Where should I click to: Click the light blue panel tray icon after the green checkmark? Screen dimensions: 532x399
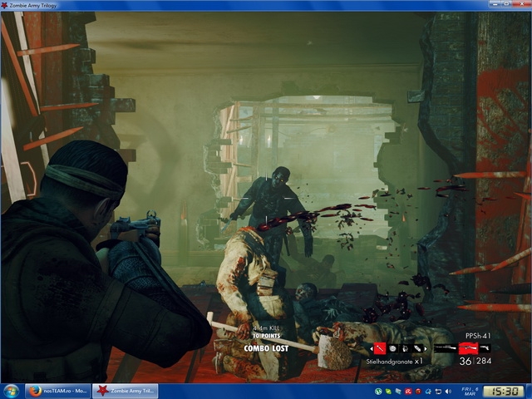click(x=398, y=392)
